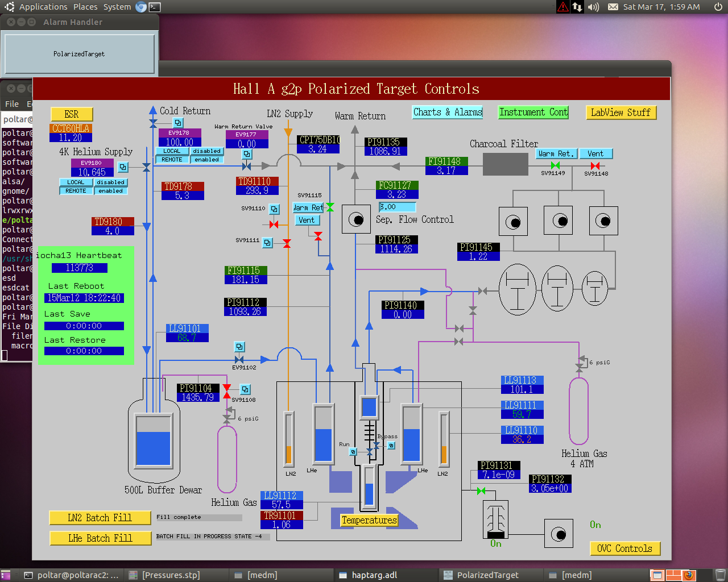Start LN2 Batch Fill
Viewport: 728px width, 582px height.
click(x=100, y=518)
